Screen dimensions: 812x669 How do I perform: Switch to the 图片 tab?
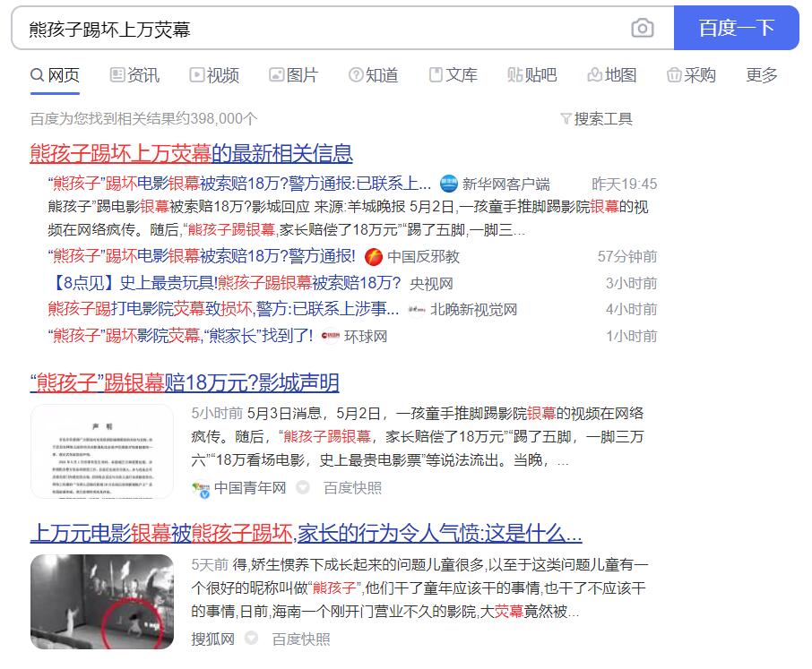294,75
